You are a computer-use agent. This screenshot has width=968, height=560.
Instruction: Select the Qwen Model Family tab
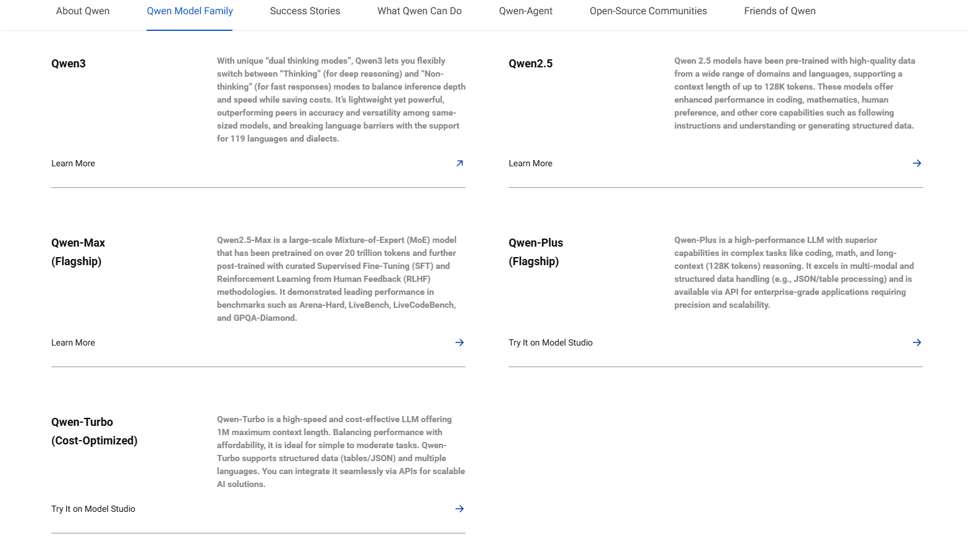190,11
